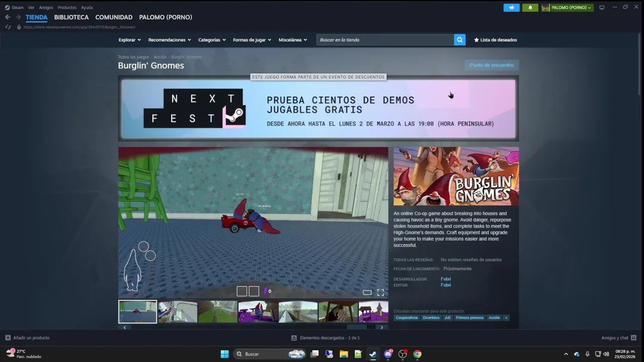Click the Divertidos tag
Image resolution: width=644 pixels, height=362 pixels.
431,318
